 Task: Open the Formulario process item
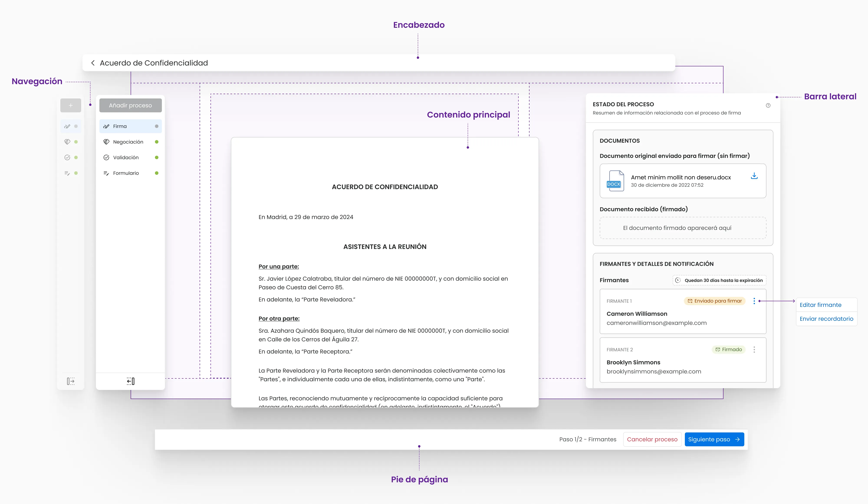click(x=131, y=173)
